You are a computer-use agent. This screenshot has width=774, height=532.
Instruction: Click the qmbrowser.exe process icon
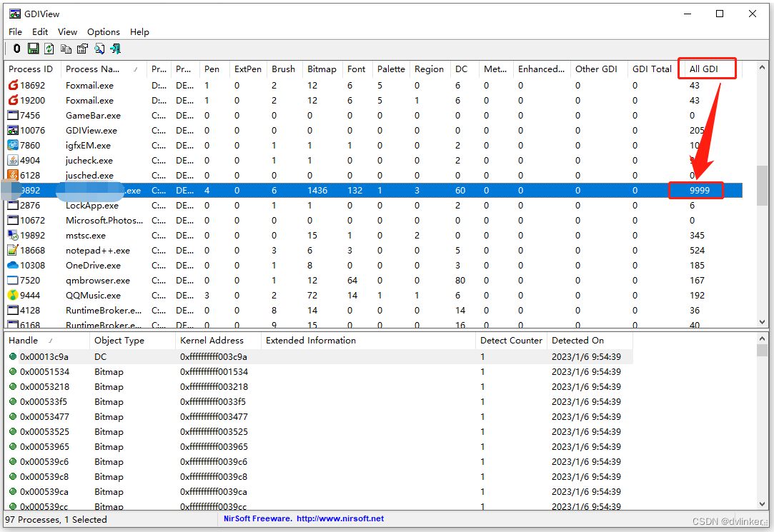(13, 280)
